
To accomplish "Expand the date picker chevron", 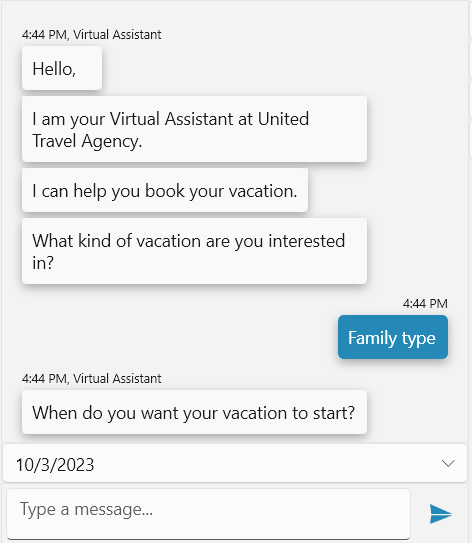I will point(448,463).
